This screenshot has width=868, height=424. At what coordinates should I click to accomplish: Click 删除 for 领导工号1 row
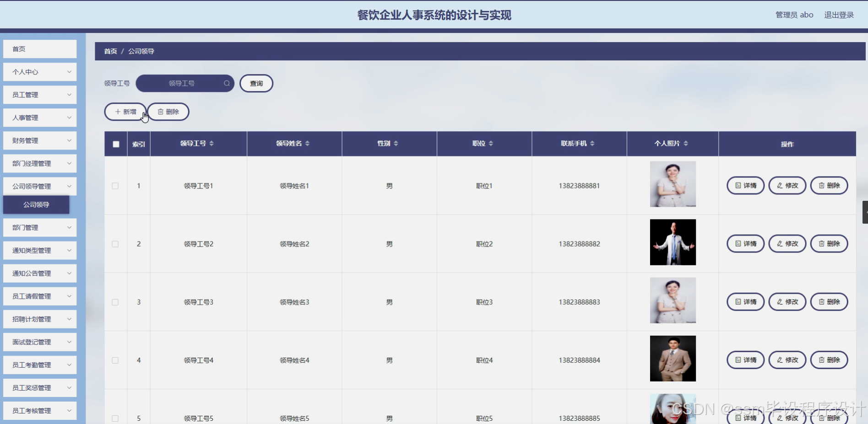click(829, 186)
